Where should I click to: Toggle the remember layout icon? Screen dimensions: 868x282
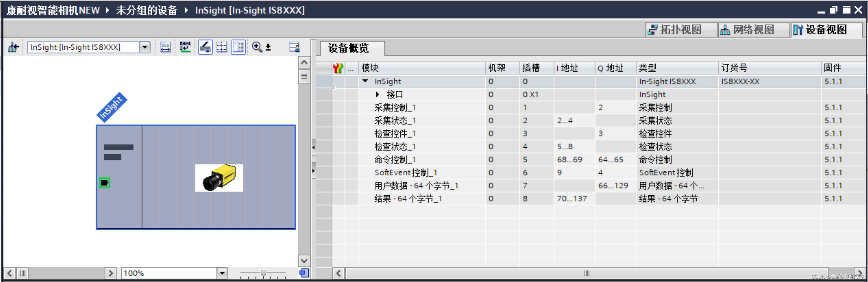(238, 47)
